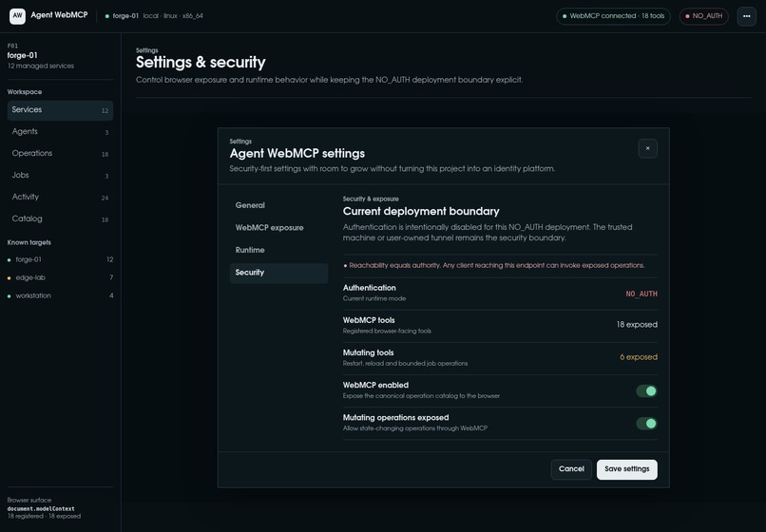Click the Agent WebMCP app title
766x532 pixels.
[x=59, y=15]
